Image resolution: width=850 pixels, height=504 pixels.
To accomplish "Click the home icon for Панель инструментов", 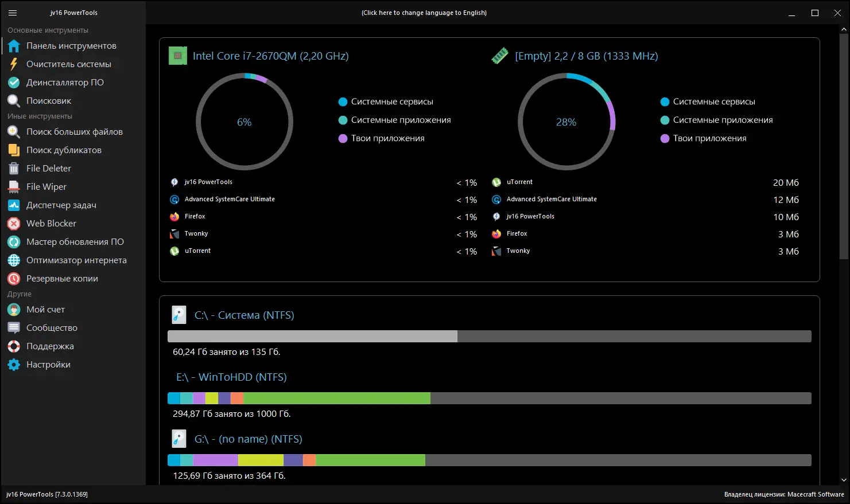I will (14, 46).
